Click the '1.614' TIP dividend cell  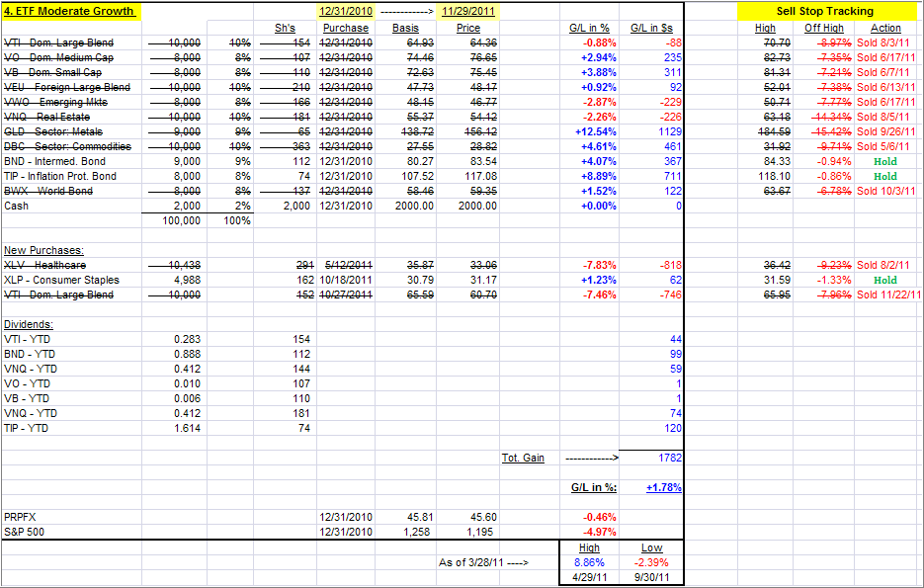click(x=188, y=428)
